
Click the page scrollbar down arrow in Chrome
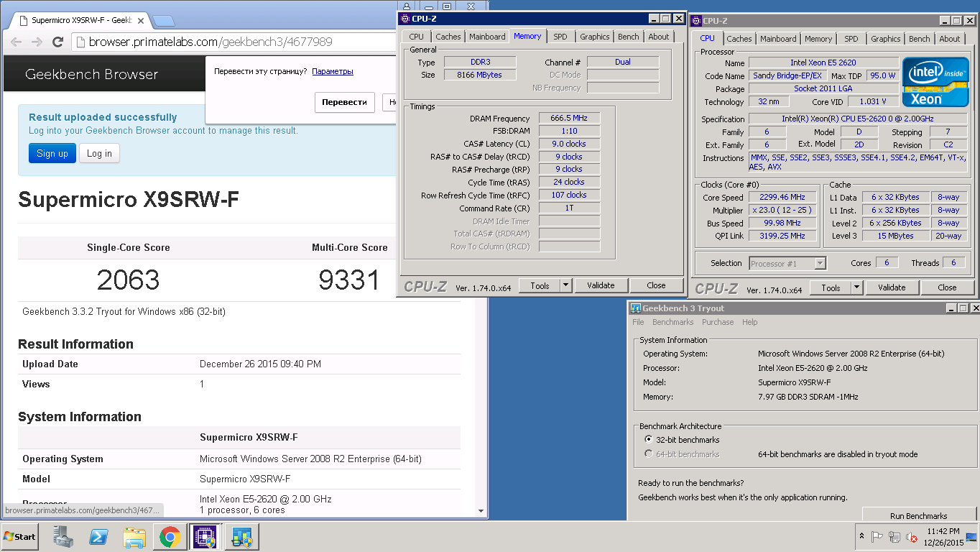coord(481,511)
